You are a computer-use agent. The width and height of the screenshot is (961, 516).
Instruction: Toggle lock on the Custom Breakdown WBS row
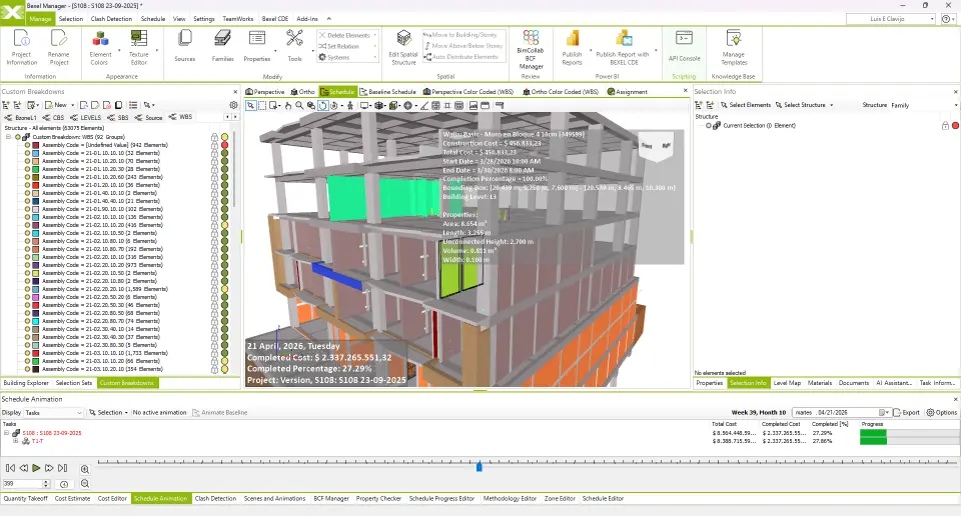(214, 137)
